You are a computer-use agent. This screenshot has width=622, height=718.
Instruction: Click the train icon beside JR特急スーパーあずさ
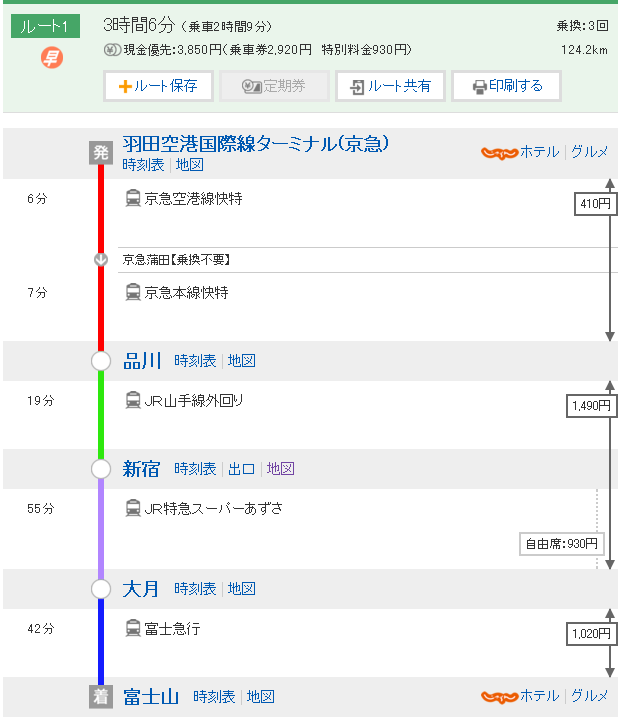pos(133,508)
